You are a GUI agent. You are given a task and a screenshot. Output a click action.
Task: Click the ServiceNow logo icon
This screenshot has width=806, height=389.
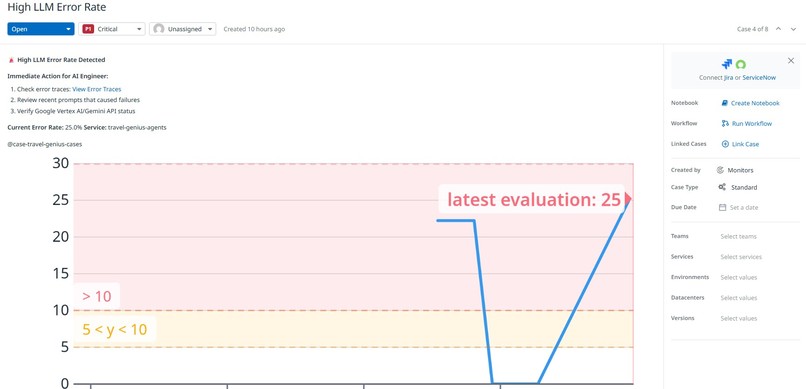point(741,65)
